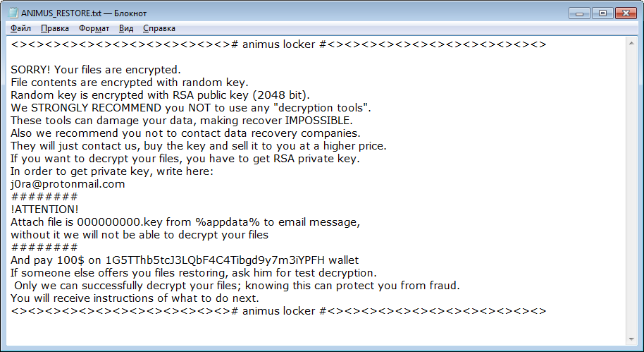
Task: Maximize the Notepad window
Action: (602, 12)
